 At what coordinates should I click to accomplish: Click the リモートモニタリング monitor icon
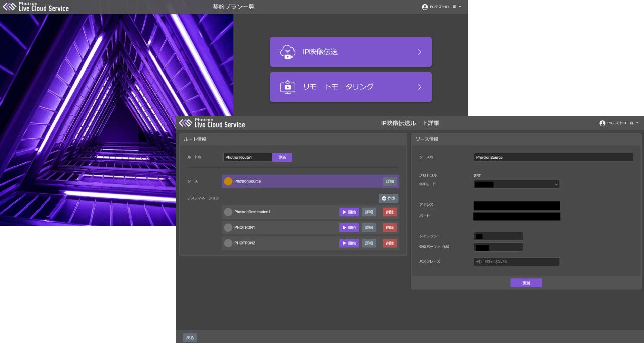coord(287,87)
